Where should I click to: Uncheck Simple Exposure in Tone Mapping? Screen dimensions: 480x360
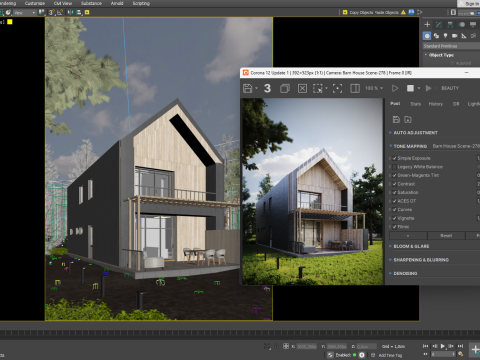pos(395,158)
